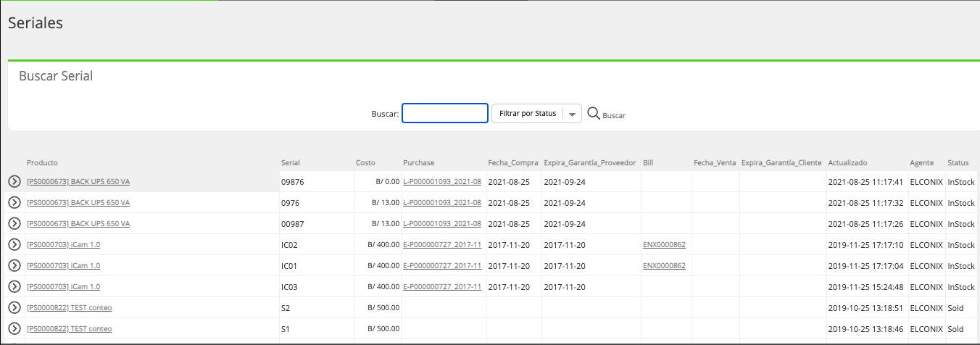Screen dimensions: 980x345
Task: Expand row arrow for serial 09876
Action: click(x=14, y=181)
